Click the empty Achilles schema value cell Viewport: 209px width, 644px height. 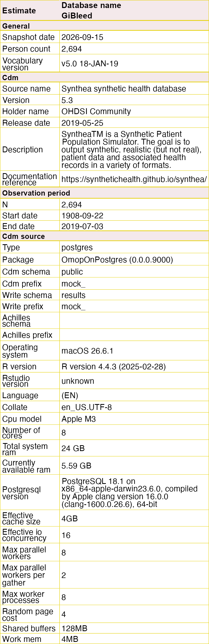(x=134, y=321)
